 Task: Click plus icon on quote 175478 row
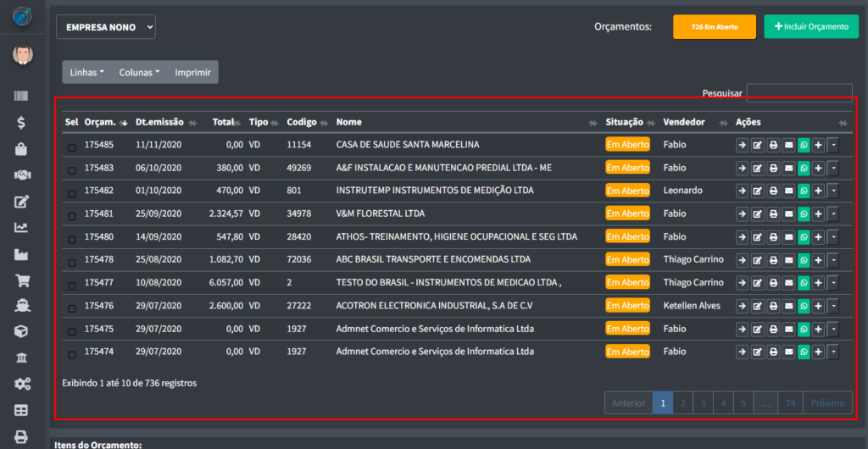click(818, 259)
